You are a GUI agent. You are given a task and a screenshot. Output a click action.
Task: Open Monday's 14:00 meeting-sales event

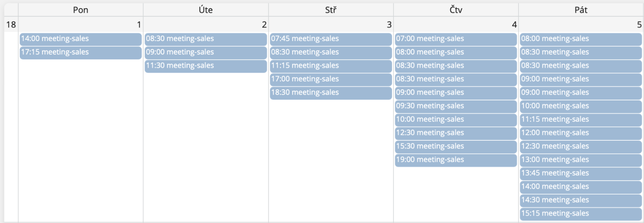[x=80, y=39]
